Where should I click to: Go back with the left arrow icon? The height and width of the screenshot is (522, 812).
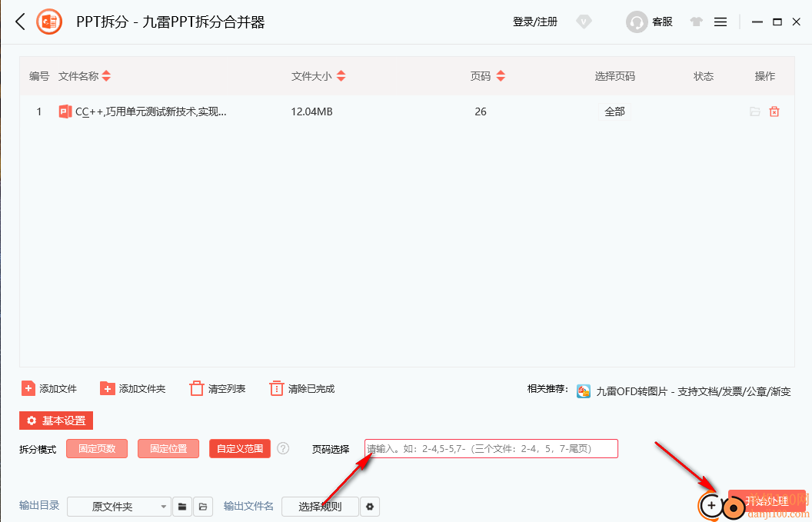20,22
